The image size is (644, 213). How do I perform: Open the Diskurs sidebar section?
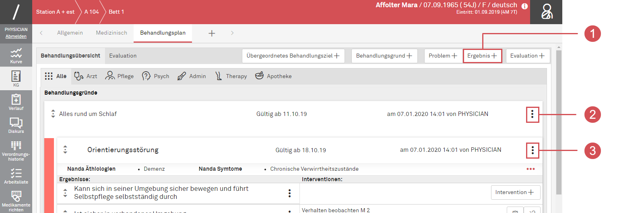tap(16, 125)
